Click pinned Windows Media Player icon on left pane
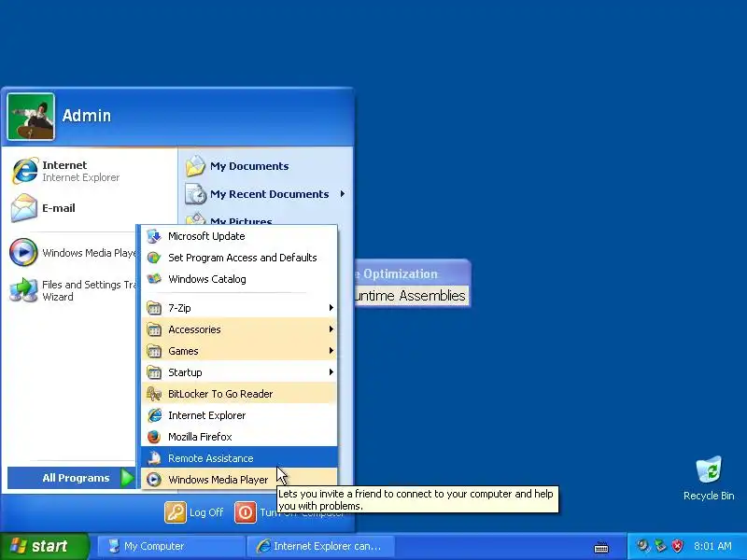This screenshot has width=747, height=560. 23,252
